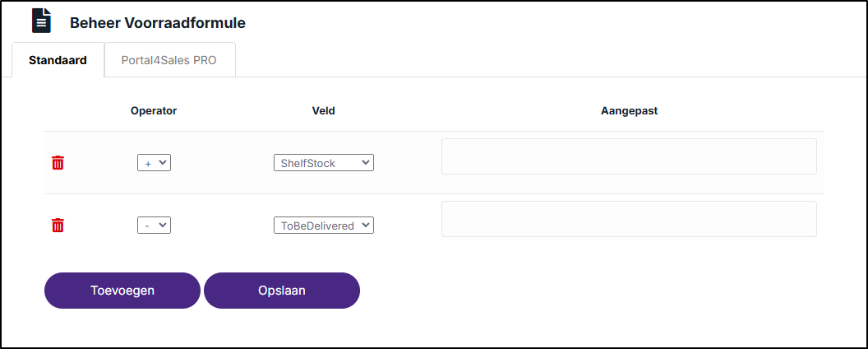Click the chevron arrow of ToBeDelivered select
Image resolution: width=868 pixels, height=349 pixels.
tap(365, 226)
